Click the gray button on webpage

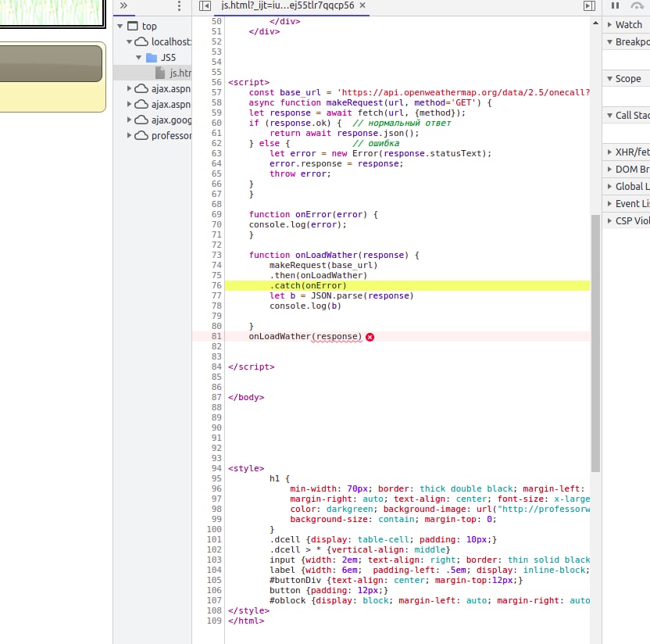coord(51,63)
